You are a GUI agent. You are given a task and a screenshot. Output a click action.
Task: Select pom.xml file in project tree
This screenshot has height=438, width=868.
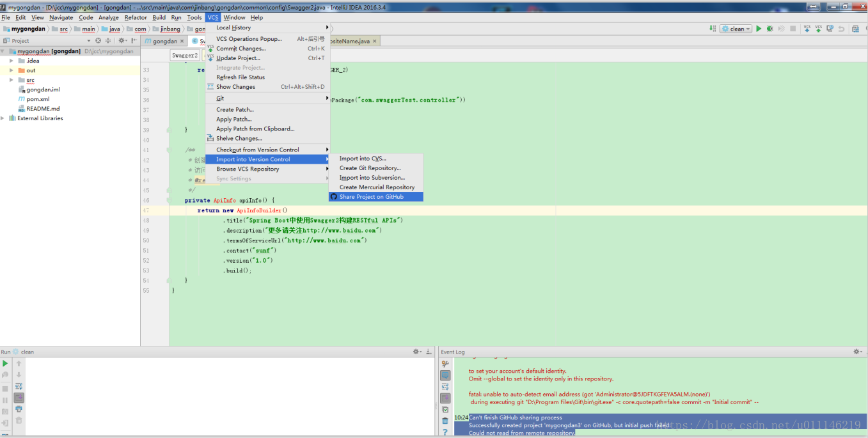[33, 99]
